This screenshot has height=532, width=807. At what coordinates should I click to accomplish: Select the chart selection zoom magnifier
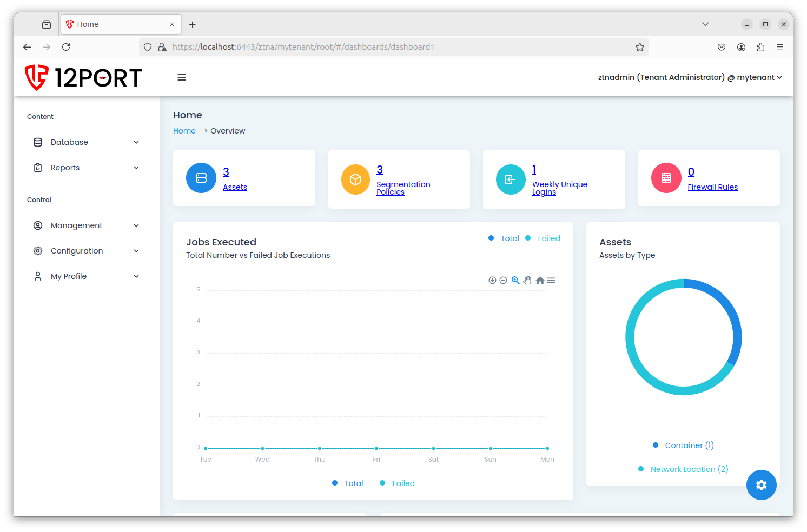pos(515,280)
